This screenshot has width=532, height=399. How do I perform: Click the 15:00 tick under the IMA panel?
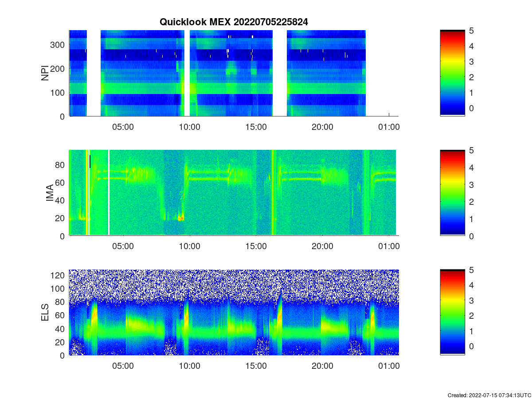coord(256,246)
